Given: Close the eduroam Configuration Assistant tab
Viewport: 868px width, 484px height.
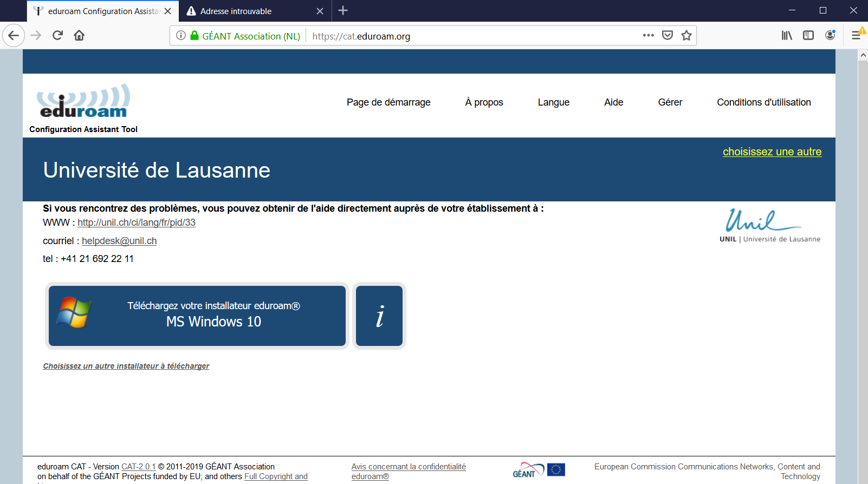Looking at the screenshot, I should pyautogui.click(x=168, y=11).
